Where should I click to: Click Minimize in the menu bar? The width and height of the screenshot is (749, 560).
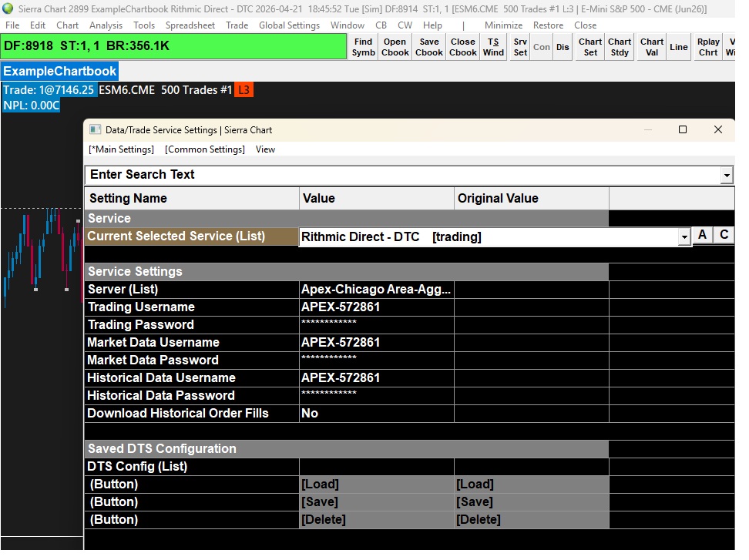(503, 25)
